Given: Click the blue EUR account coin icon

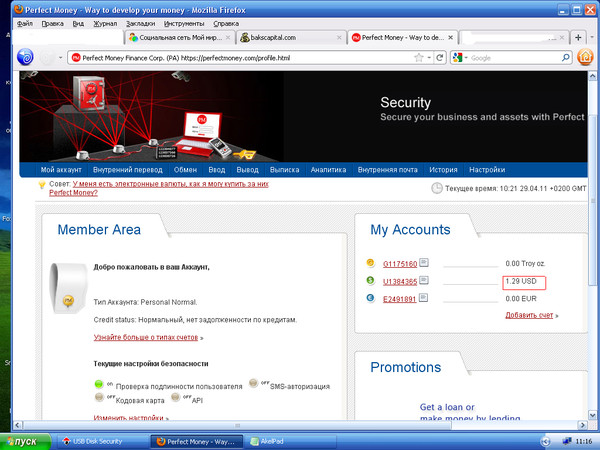Looking at the screenshot, I should (370, 298).
